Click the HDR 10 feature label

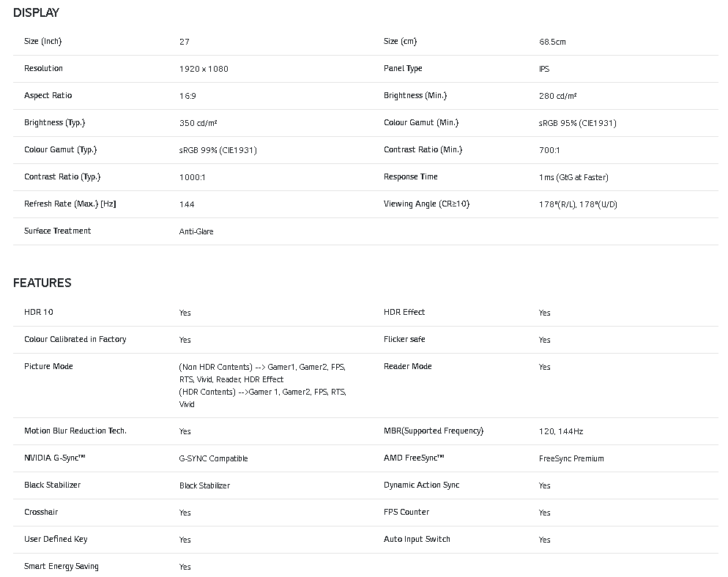point(39,312)
